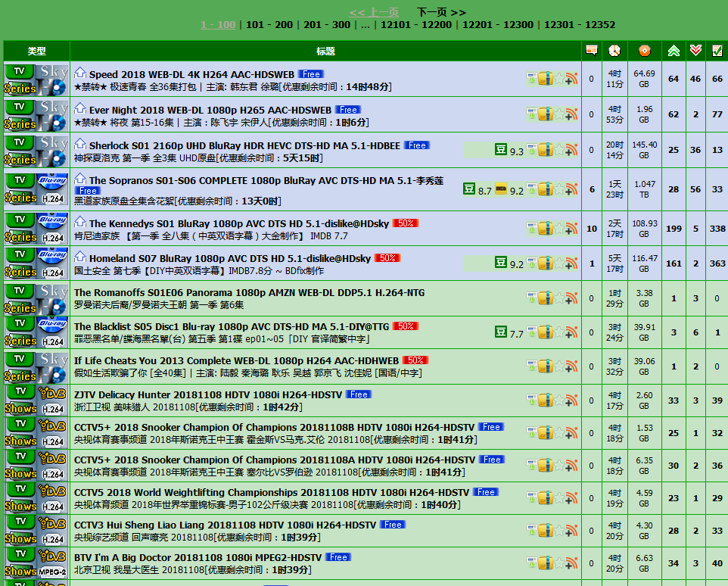Sort by the completed checkmark header icon

click(717, 51)
